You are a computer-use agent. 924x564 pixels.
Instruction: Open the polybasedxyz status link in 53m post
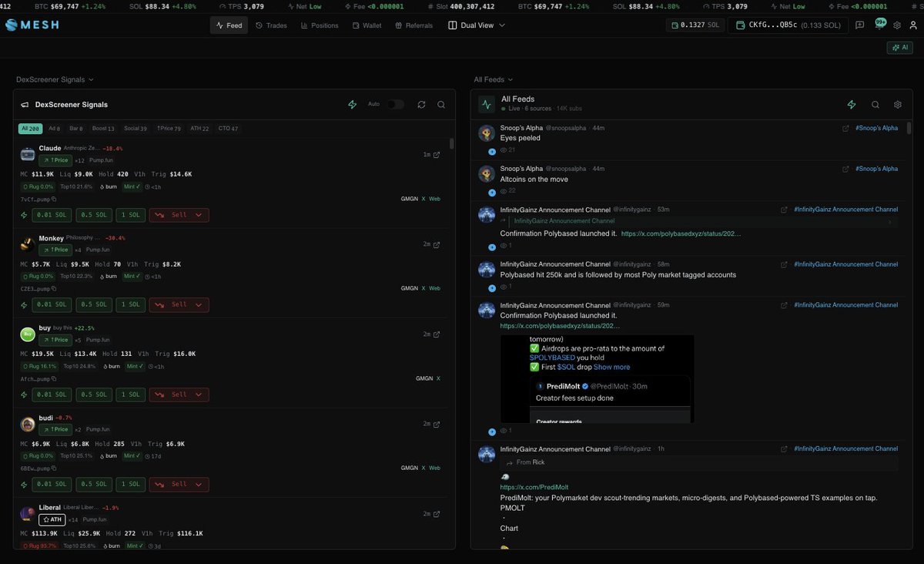click(x=681, y=233)
